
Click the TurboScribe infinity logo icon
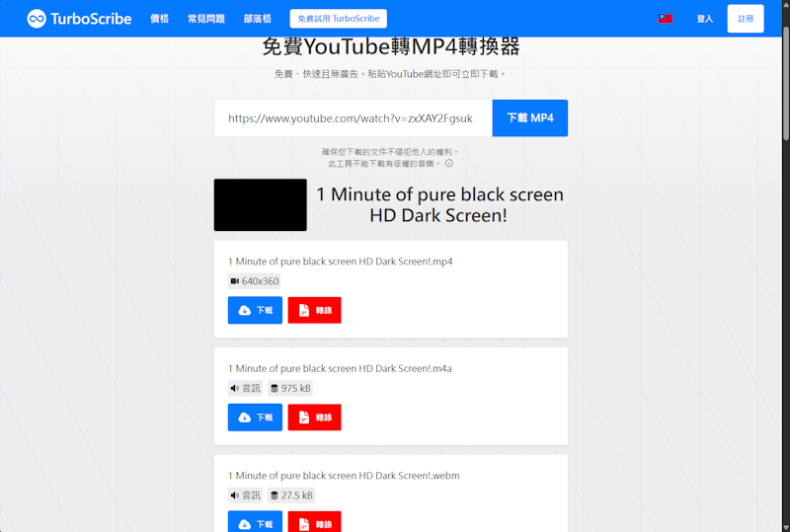click(x=37, y=19)
